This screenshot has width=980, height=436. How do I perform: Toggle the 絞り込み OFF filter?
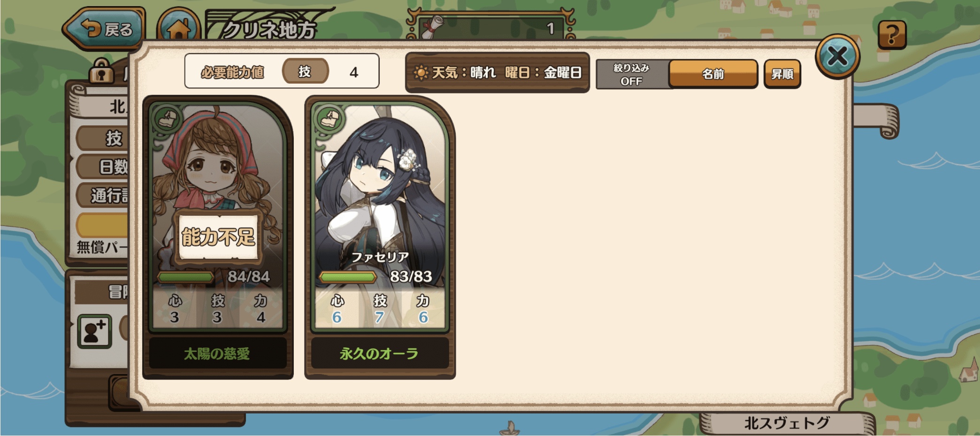coord(632,74)
